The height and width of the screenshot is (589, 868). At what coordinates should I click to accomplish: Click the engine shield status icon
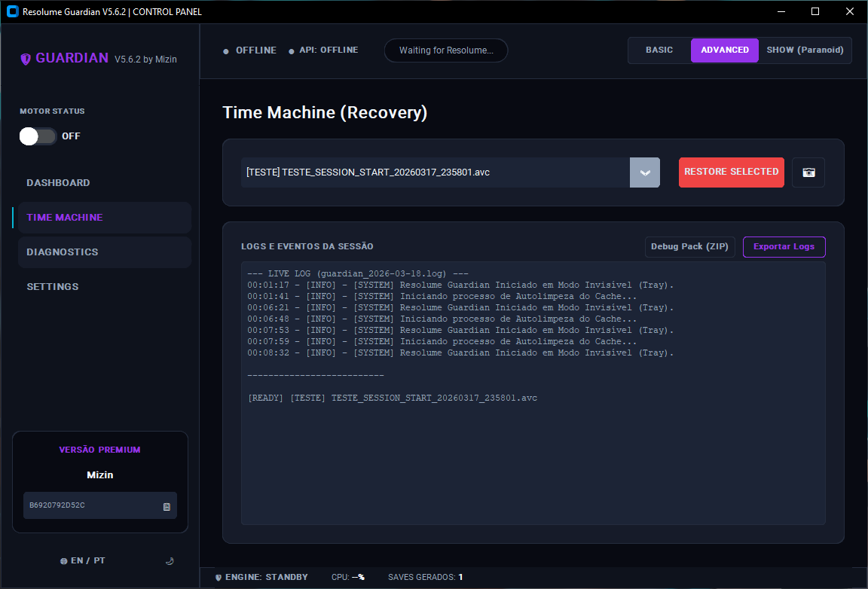click(218, 578)
